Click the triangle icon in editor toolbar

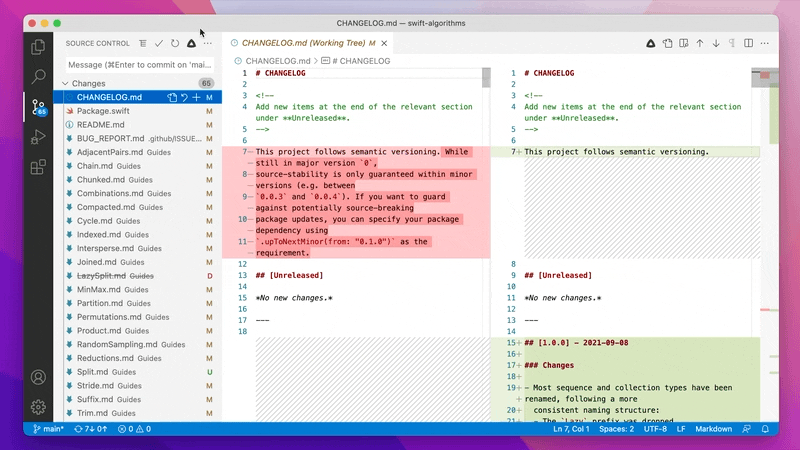tap(651, 43)
